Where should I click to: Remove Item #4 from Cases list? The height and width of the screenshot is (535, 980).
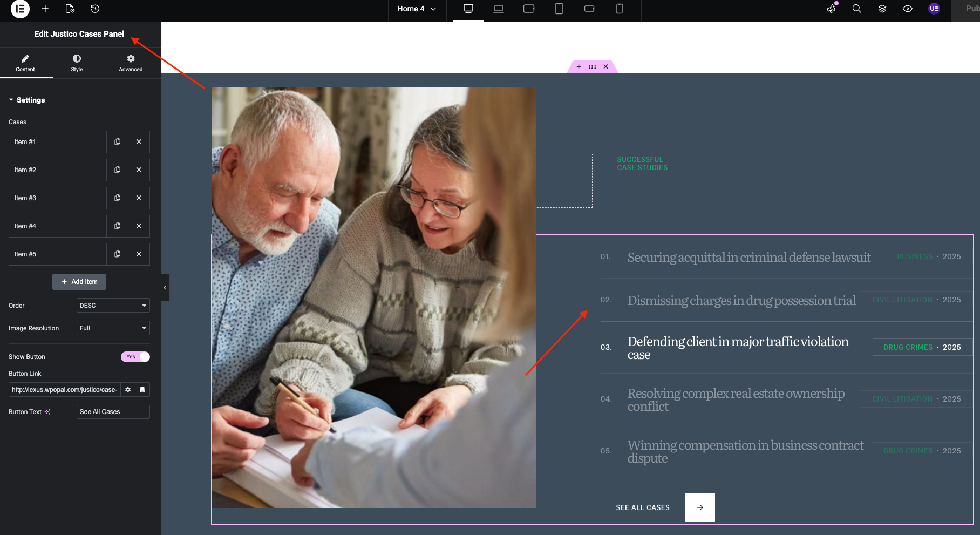click(139, 226)
